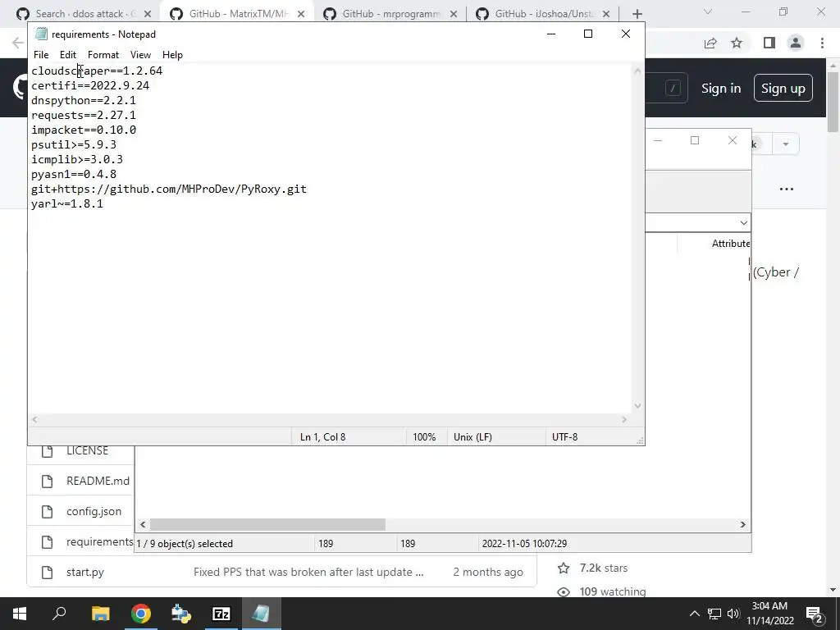Open the Help menu in Notepad
The height and width of the screenshot is (630, 840).
[x=172, y=55]
